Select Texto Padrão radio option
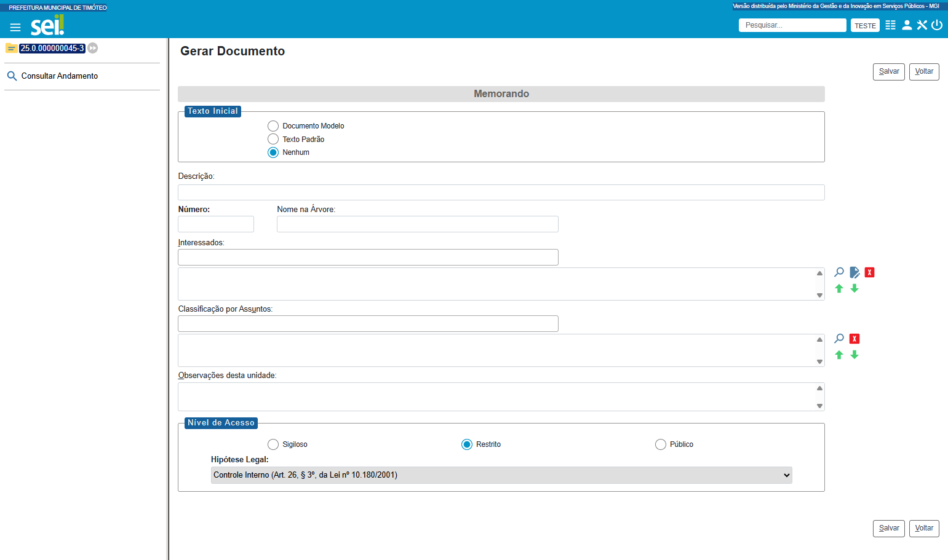Screen dimensions: 948x560 pyautogui.click(x=273, y=139)
